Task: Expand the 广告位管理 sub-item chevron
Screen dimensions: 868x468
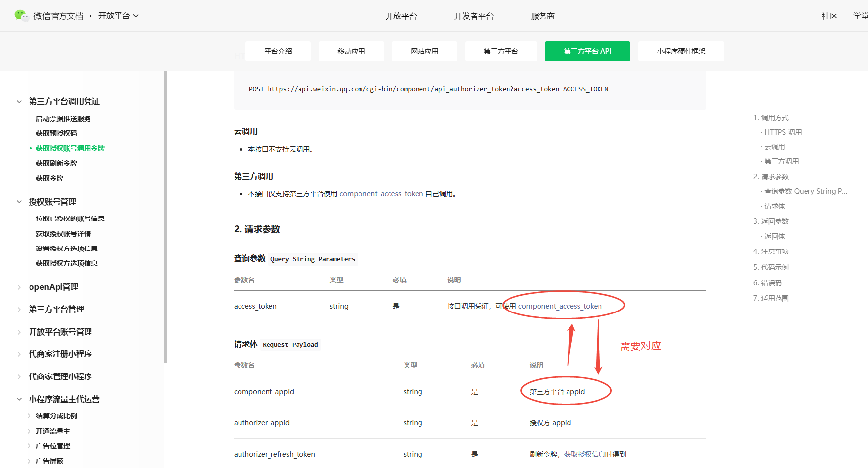Action: coord(29,446)
